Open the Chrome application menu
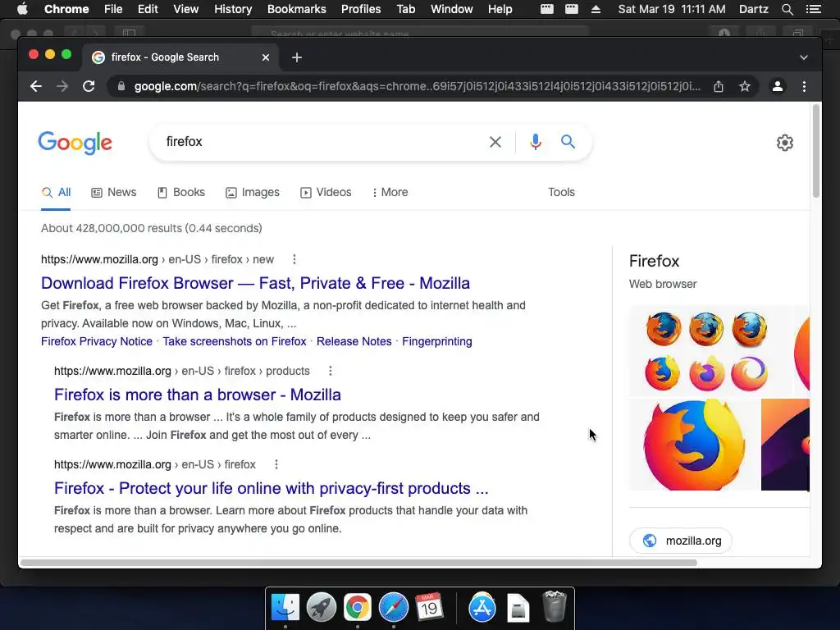Image resolution: width=840 pixels, height=630 pixels. [x=66, y=9]
